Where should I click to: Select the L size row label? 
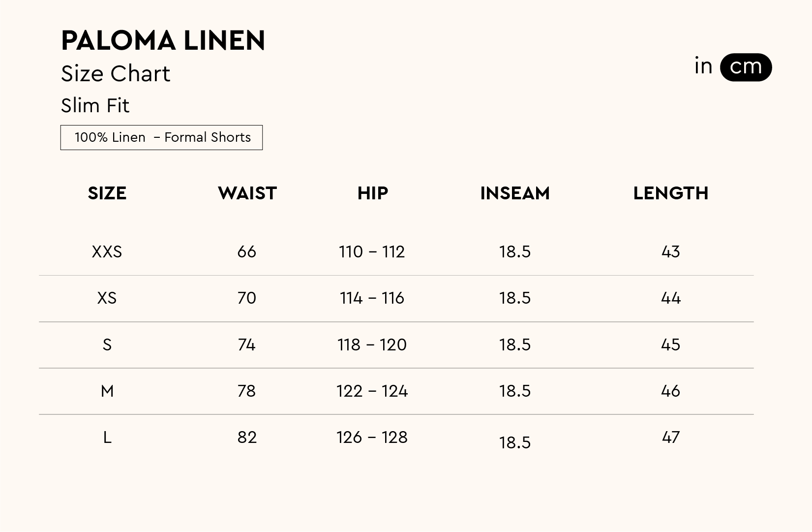(107, 438)
